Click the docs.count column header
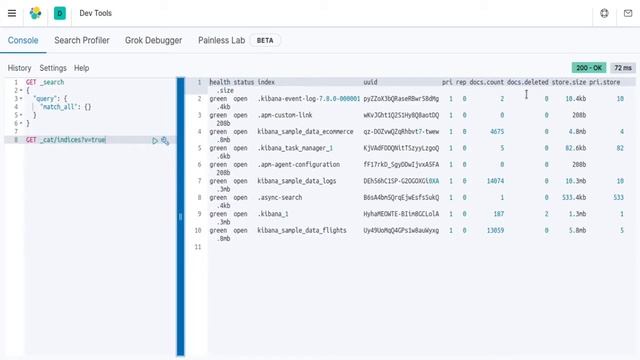640x360 pixels. click(x=487, y=82)
